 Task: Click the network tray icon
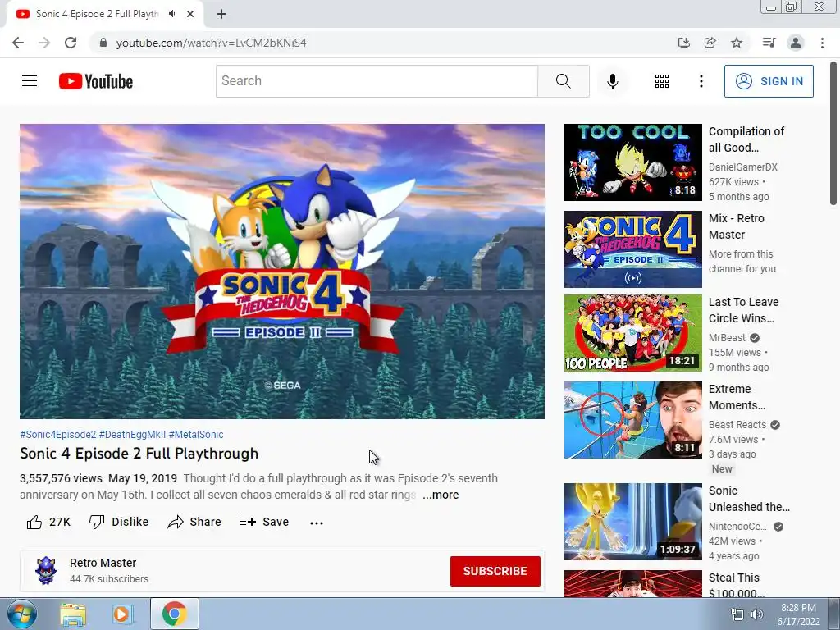point(737,614)
